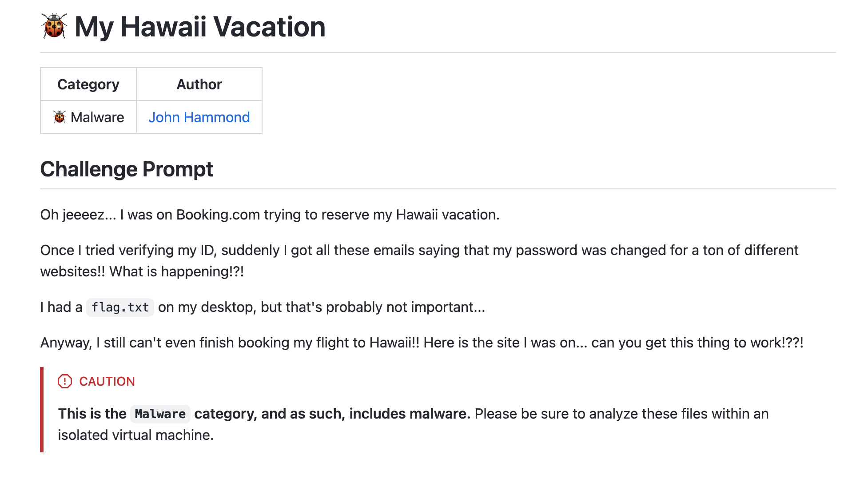868x479 pixels.
Task: Click the Malware text in the table
Action: point(97,117)
